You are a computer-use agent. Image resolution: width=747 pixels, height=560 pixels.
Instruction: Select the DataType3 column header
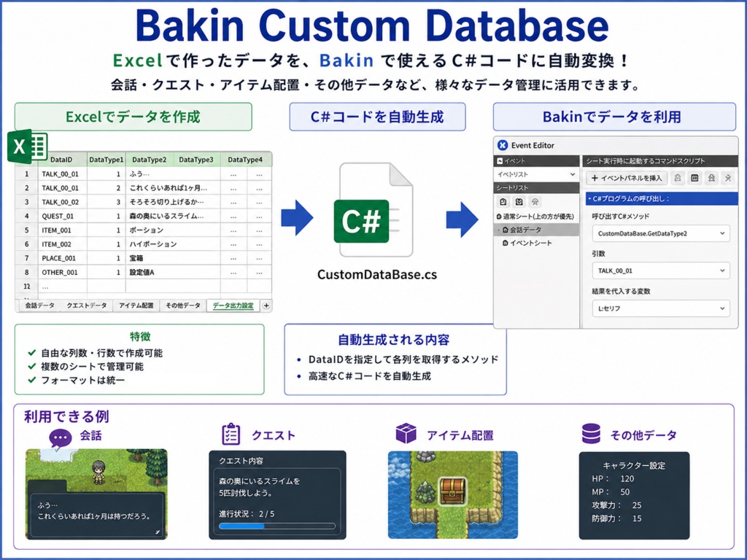coord(196,160)
